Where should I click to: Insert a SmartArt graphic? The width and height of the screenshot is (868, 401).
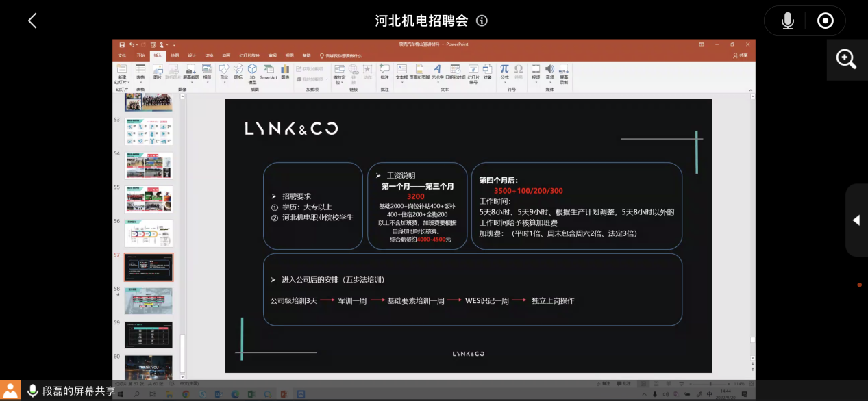[x=269, y=72]
